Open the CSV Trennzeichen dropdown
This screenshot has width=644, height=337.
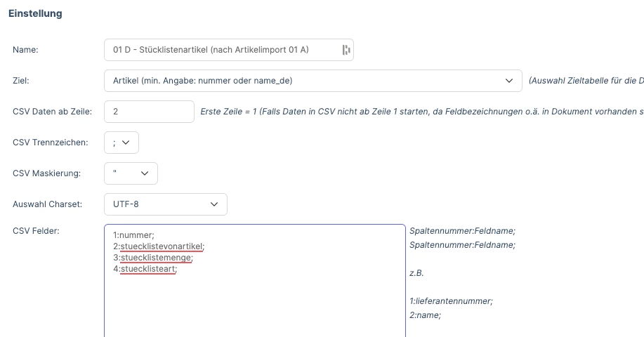coord(121,143)
